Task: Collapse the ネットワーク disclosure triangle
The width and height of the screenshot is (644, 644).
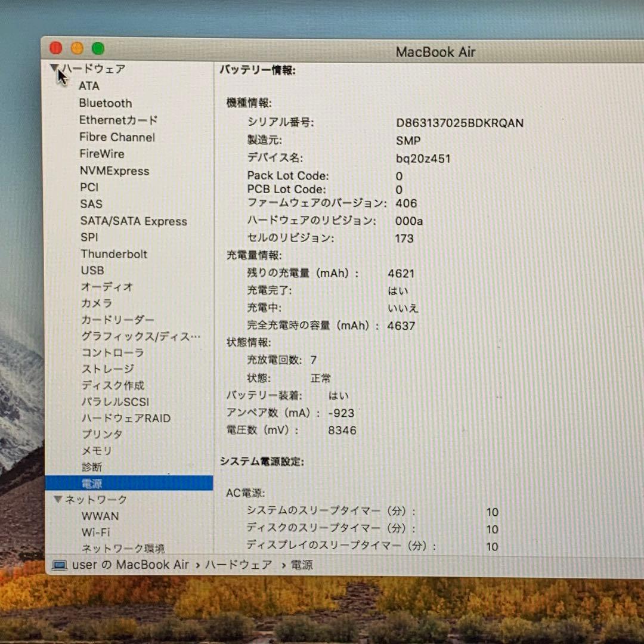Action: point(58,500)
